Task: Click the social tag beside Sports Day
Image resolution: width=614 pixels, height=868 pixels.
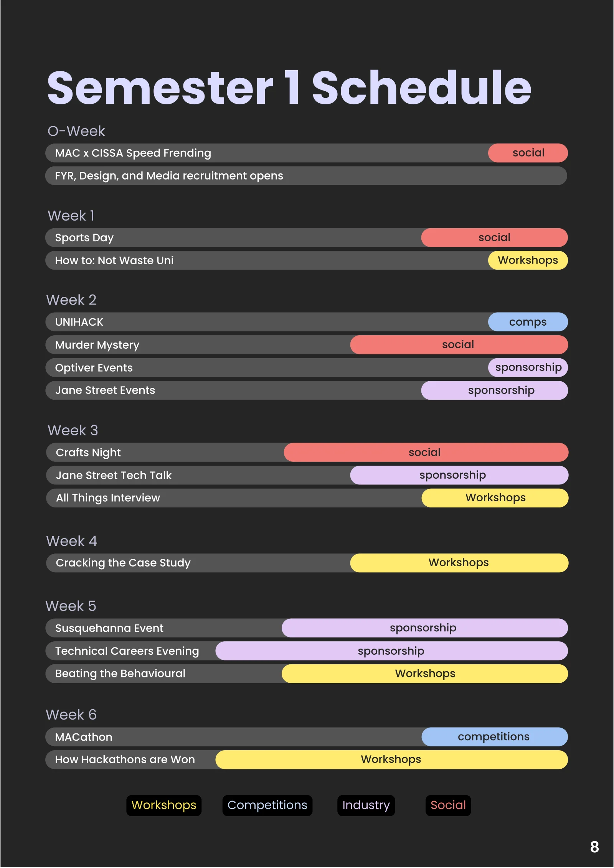Action: click(494, 237)
